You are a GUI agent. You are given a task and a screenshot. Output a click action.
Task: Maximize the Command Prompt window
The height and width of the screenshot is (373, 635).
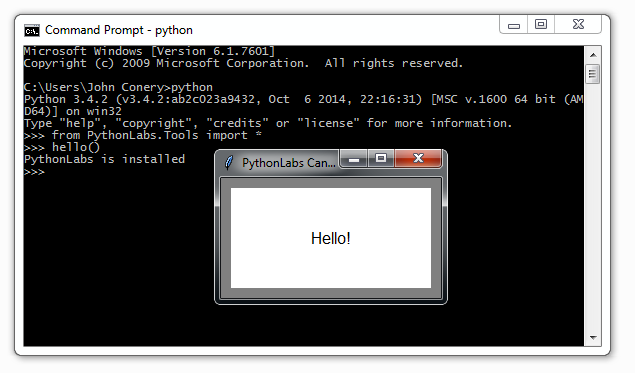[x=541, y=25]
